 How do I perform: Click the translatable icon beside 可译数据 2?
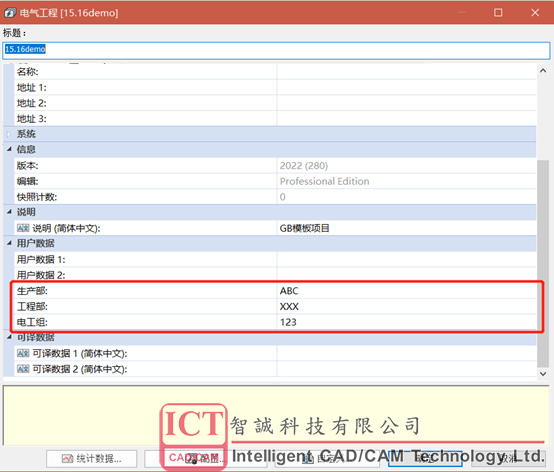(x=23, y=369)
